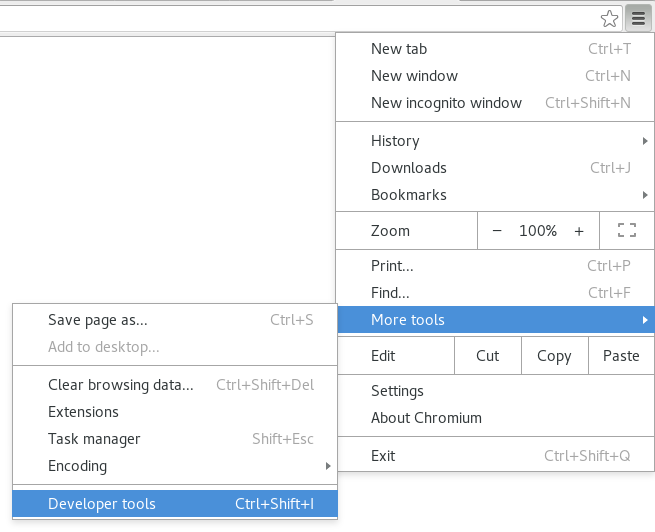Screen dimensions: 655x532
Task: Increase zoom with the plus button
Action: pyautogui.click(x=579, y=231)
